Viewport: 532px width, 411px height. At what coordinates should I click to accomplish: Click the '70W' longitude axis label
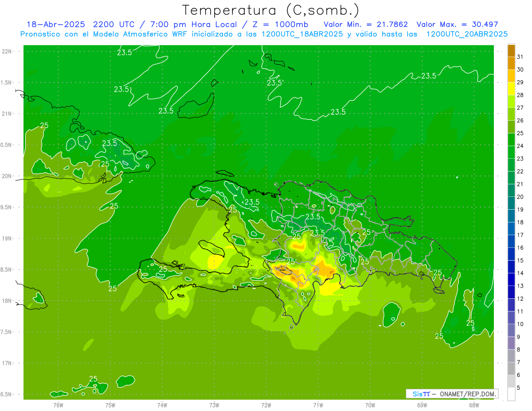[370, 405]
